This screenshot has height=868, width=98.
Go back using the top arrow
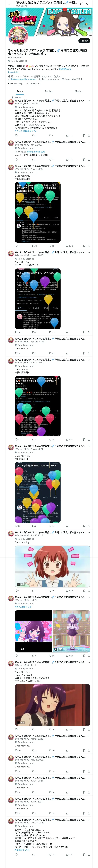[9, 4]
